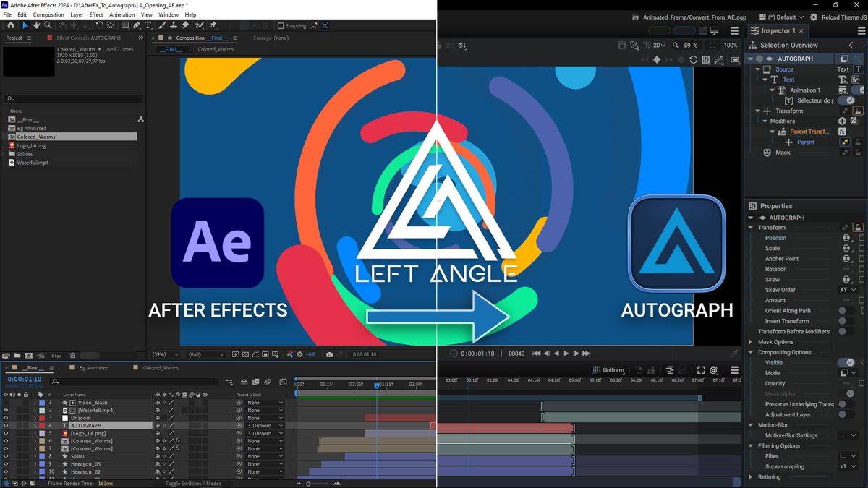Select the Eraser tool in After Effects
868x488 pixels.
point(187,25)
